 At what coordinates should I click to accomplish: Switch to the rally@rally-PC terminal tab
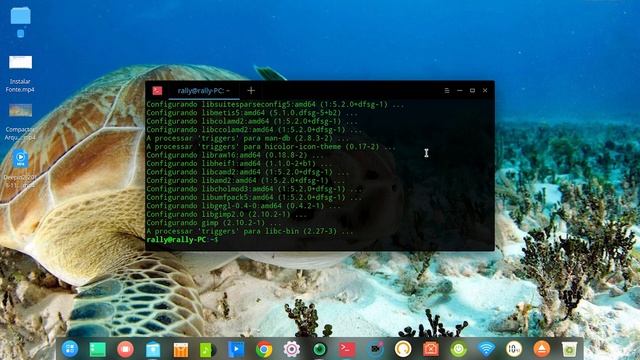point(204,91)
